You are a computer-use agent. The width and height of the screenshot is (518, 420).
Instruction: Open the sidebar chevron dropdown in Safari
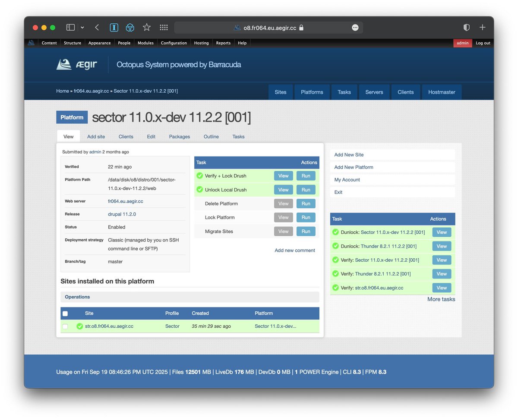[82, 27]
